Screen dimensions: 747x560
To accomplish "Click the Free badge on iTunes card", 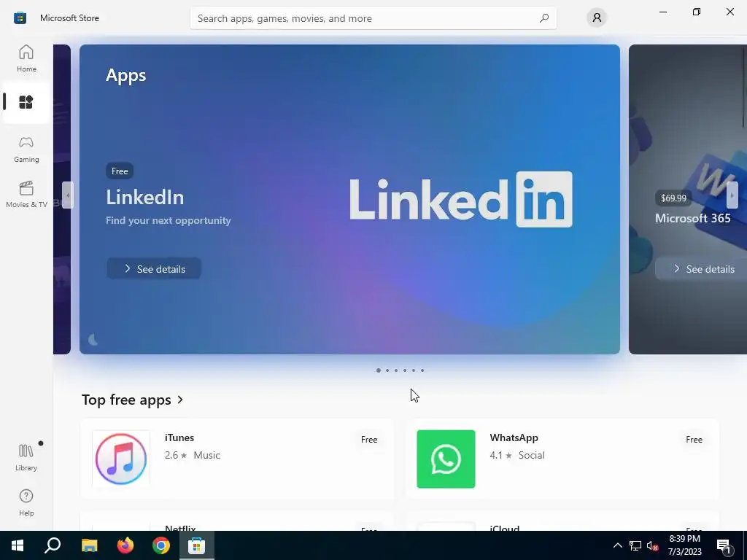I will click(369, 440).
